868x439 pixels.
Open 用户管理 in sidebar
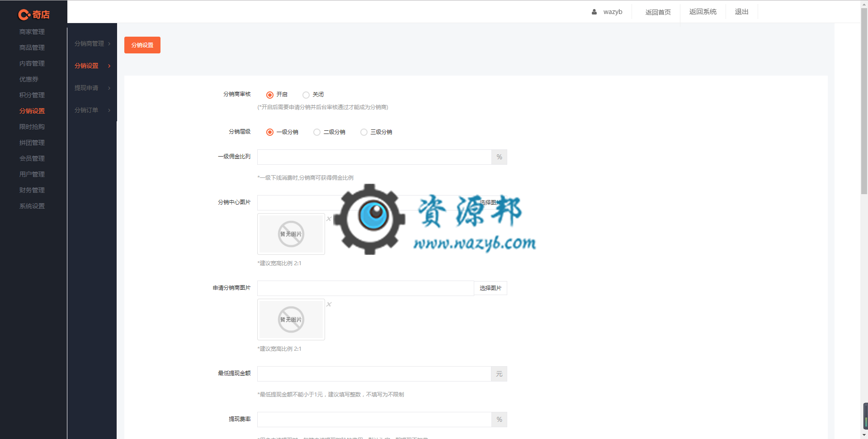(x=32, y=174)
